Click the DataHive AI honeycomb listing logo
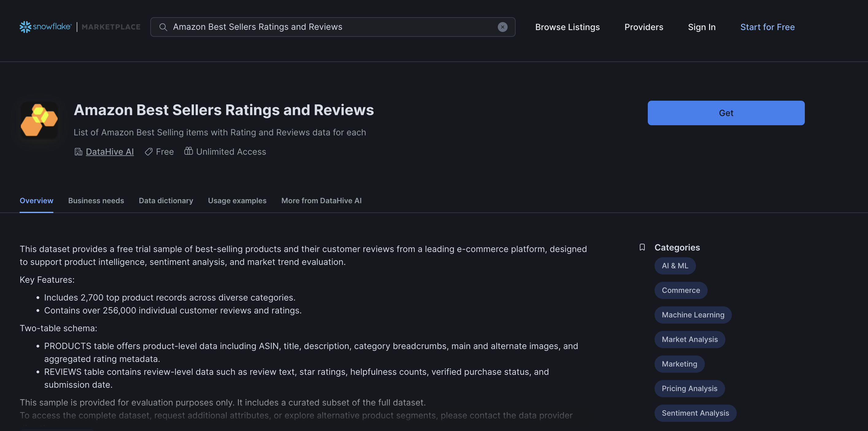This screenshot has width=868, height=431. coord(39,120)
